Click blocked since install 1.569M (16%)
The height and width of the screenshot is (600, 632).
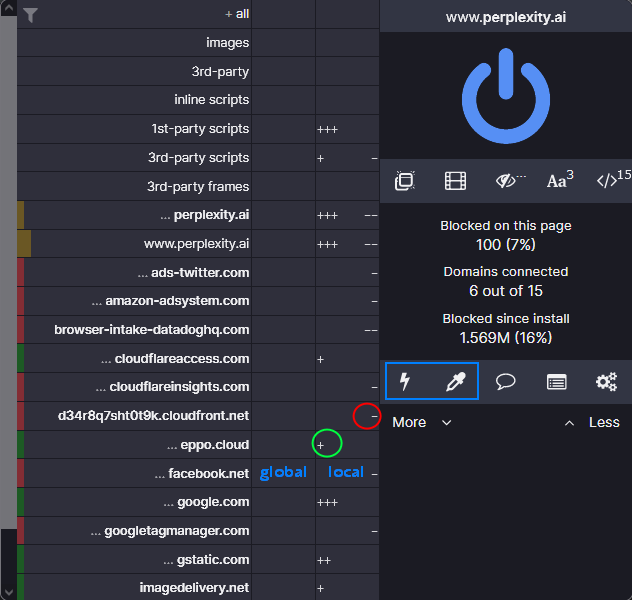click(x=506, y=337)
